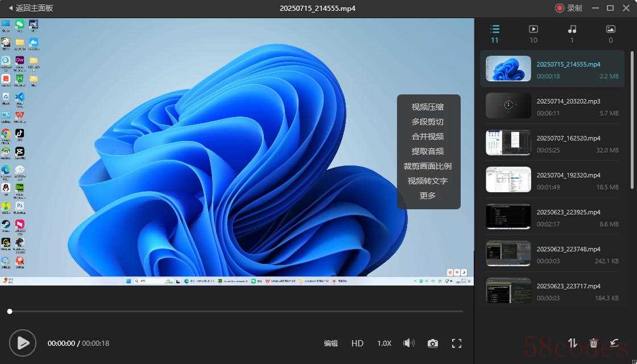Click the trash delete icon
Screen dimensions: 637x364
[594, 344]
